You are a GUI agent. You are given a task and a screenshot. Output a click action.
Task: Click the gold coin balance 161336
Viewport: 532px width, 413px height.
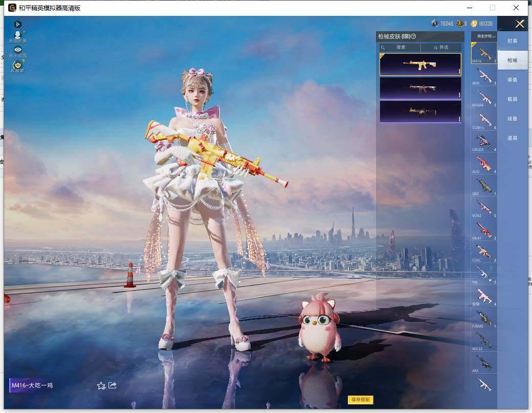[x=481, y=24]
